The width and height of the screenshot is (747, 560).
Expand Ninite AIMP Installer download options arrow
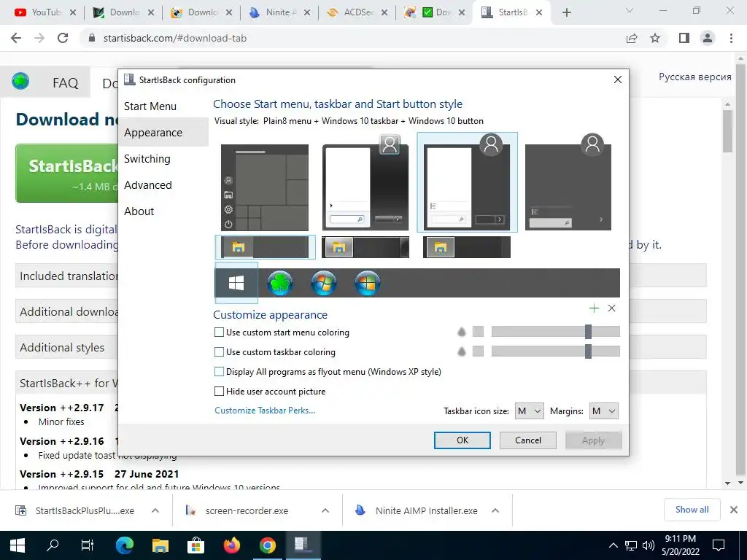495,510
